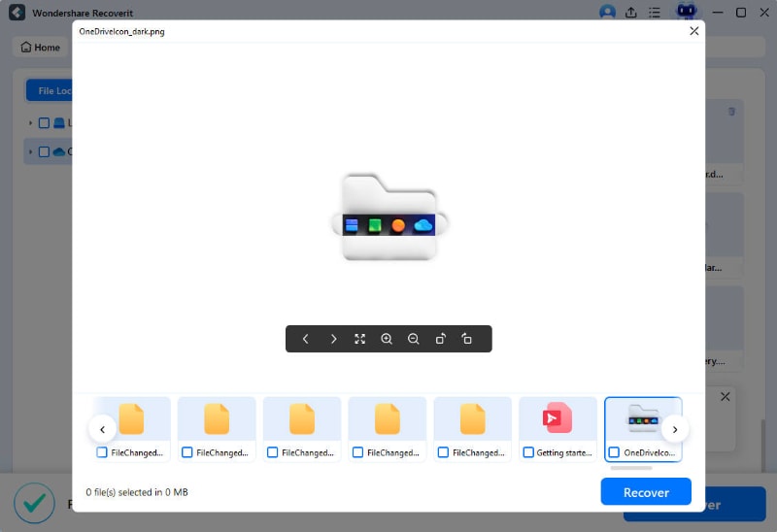
Task: Expand the OneDrive cloud tree node
Action: click(30, 151)
